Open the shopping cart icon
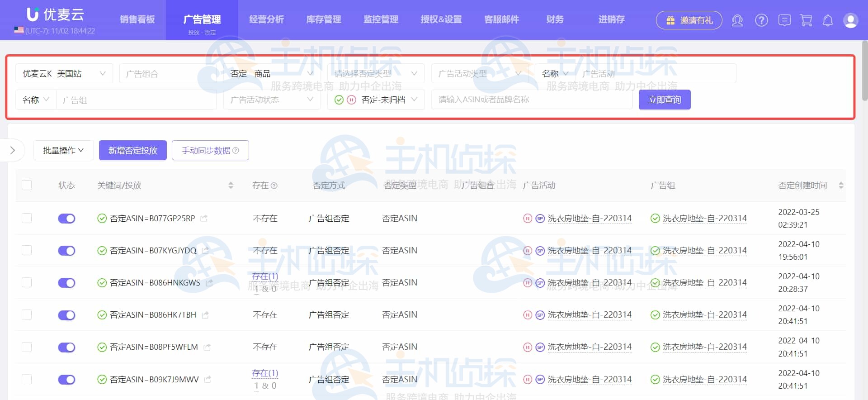Screen dimensions: 868x400 pyautogui.click(x=806, y=20)
